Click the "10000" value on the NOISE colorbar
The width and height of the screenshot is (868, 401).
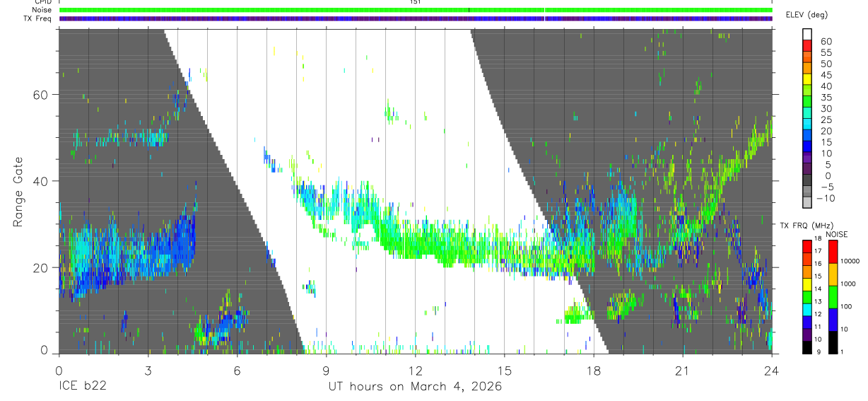tap(851, 261)
